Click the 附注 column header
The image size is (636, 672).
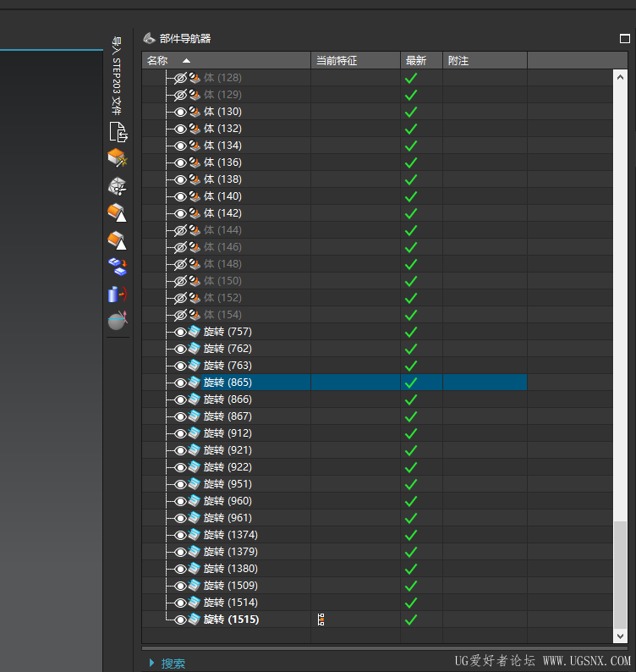(485, 60)
